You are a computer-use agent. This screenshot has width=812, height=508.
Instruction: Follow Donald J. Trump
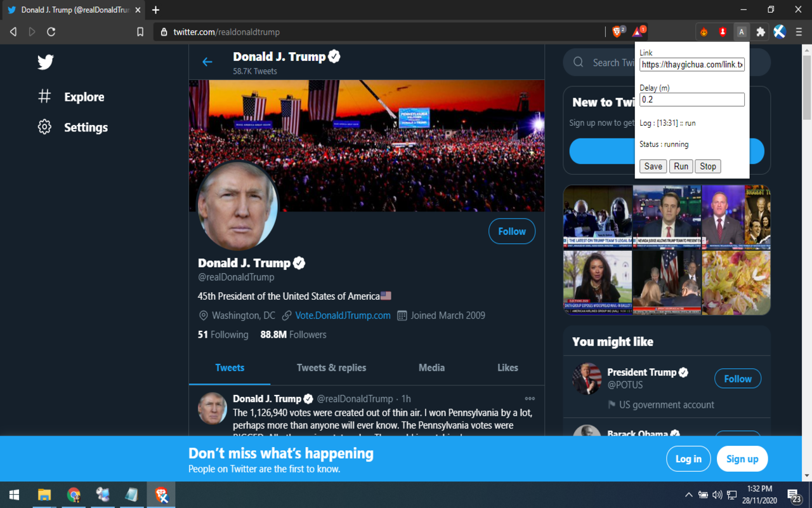(x=512, y=231)
